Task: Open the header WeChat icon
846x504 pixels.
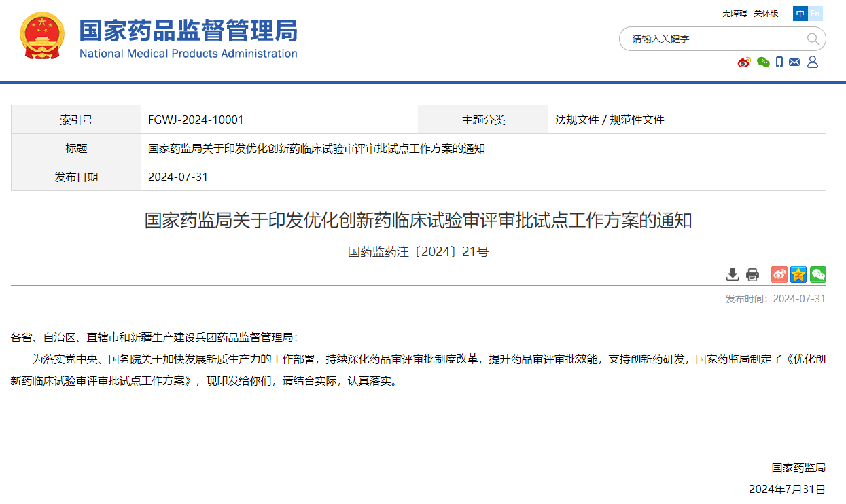Action: coord(763,62)
